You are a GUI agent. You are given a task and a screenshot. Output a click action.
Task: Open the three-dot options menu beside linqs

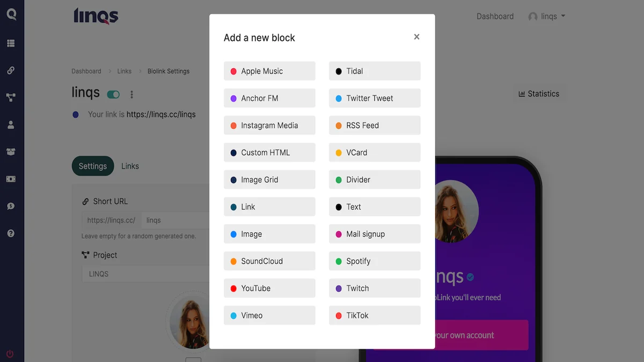(x=131, y=94)
